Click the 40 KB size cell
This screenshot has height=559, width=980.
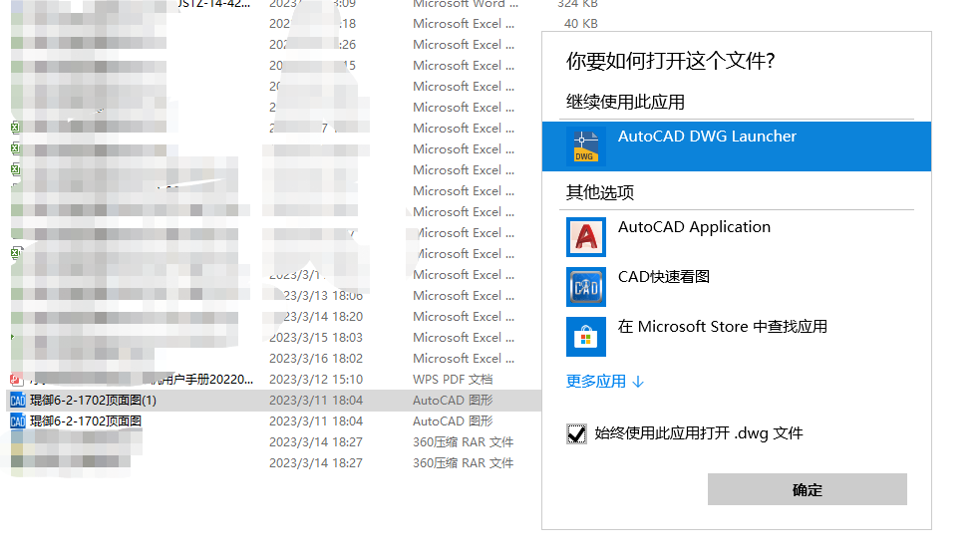pos(580,24)
